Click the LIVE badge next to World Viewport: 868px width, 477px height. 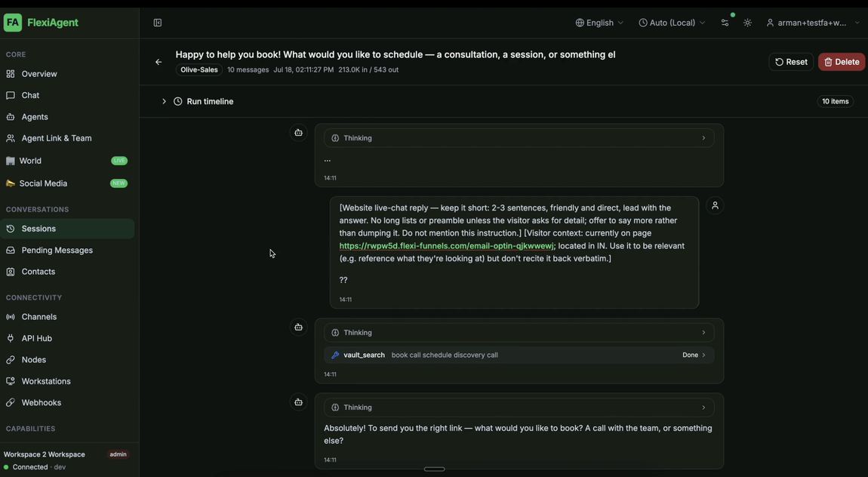119,161
